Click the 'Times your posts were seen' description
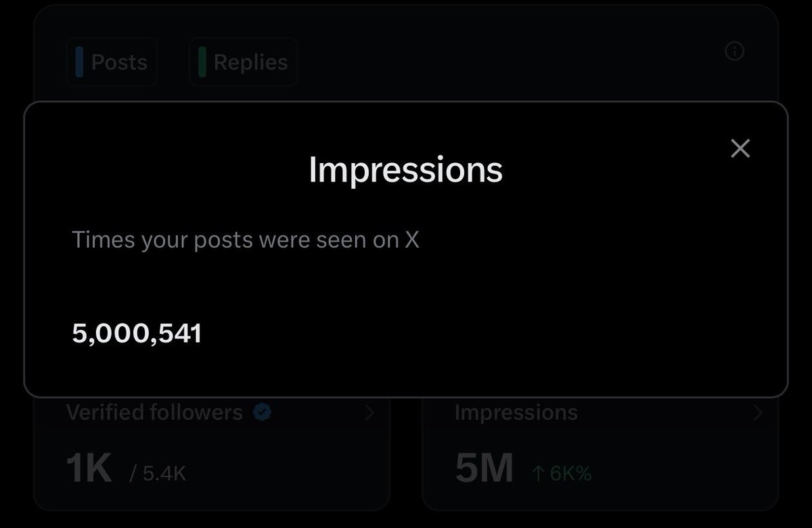Screen dimensions: 812x528 pyautogui.click(x=237, y=240)
